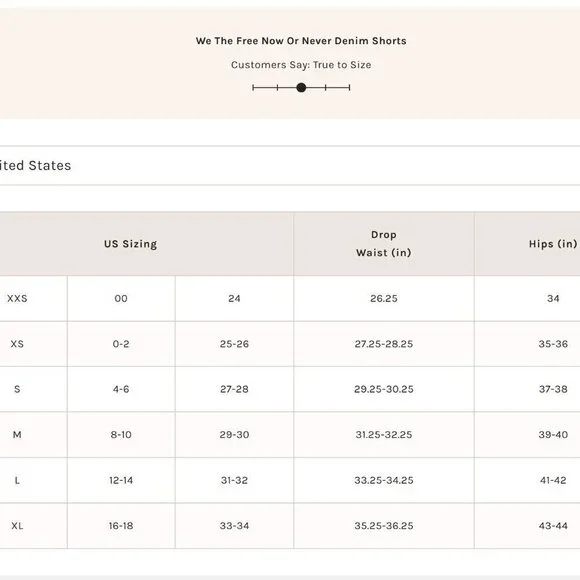The height and width of the screenshot is (580, 580).
Task: Click the 35-36 hips cell
Action: pos(553,344)
